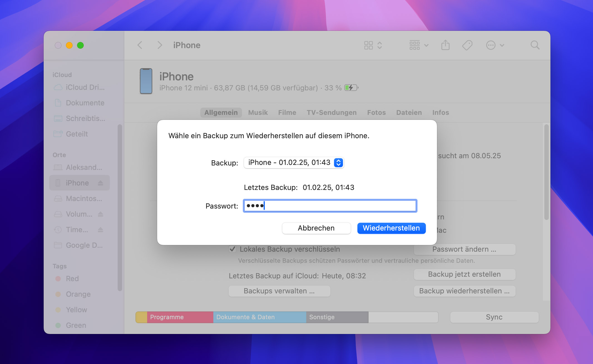Eject the Volum... drive
This screenshot has width=593, height=364.
100,214
